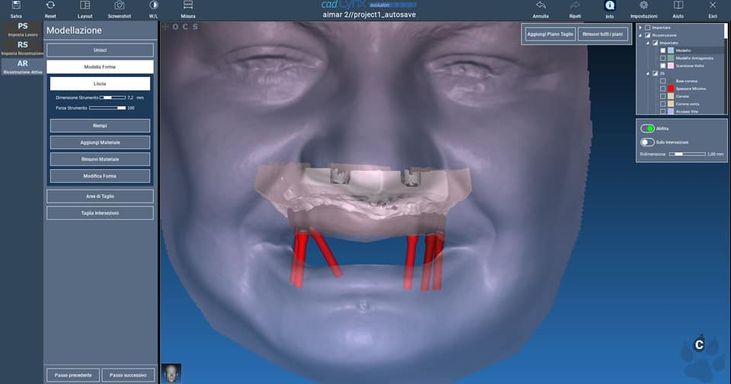Adjust the Dimensione Strumento slider
731x384 pixels.
[112, 97]
